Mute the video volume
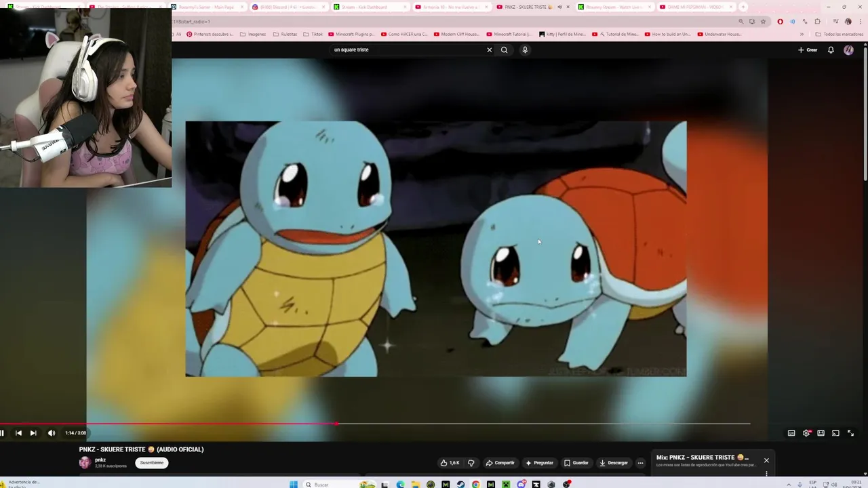Image resolution: width=868 pixels, height=488 pixels. pyautogui.click(x=52, y=433)
